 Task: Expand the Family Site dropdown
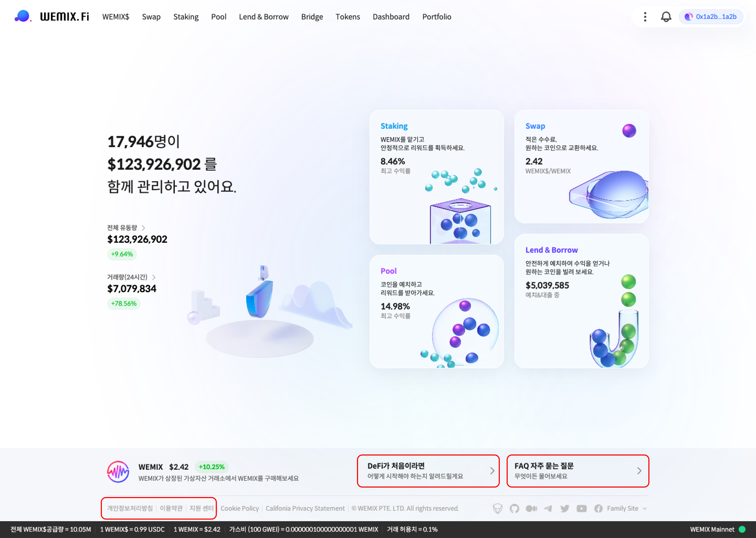pos(627,509)
